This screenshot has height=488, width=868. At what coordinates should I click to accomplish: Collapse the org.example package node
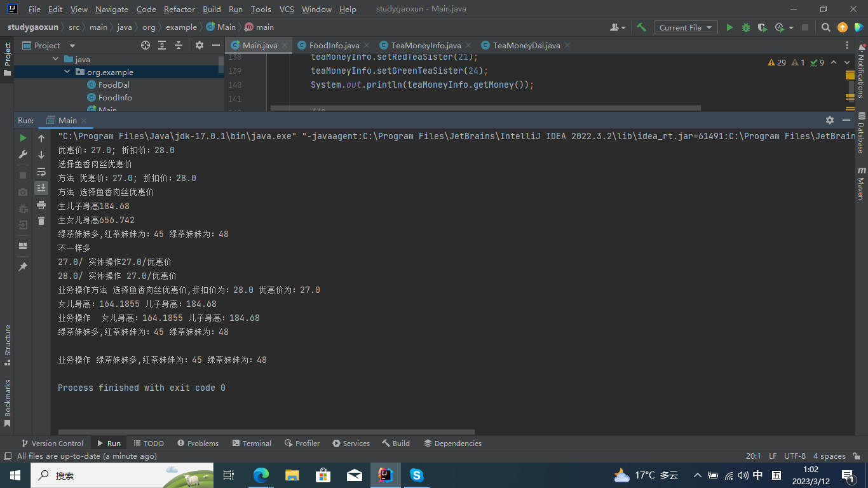67,72
